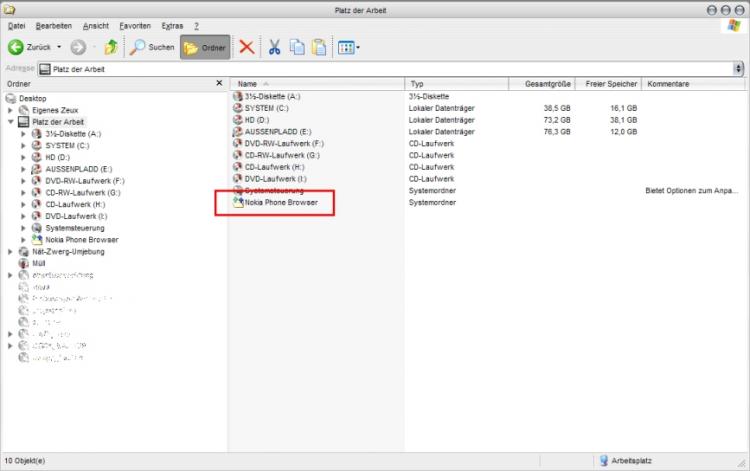Click the 12,0 GB free space cell
The height and width of the screenshot is (471, 750).
623,131
